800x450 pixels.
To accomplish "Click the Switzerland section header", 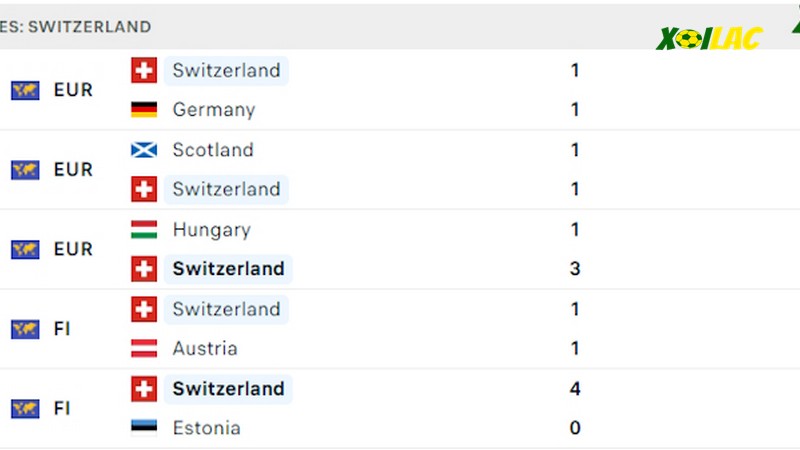I will [x=76, y=27].
